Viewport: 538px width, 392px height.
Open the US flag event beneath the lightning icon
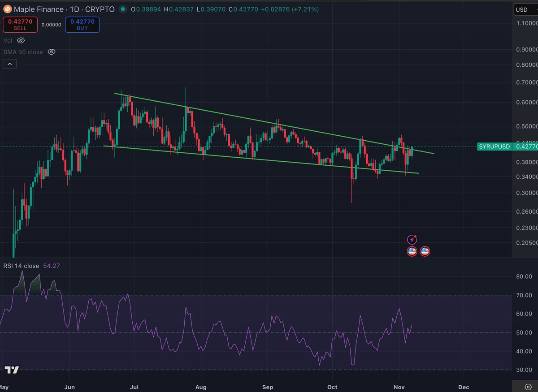(412, 251)
